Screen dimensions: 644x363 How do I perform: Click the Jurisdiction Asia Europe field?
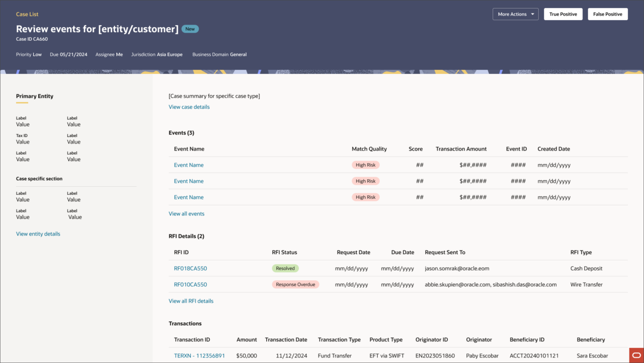click(x=157, y=54)
